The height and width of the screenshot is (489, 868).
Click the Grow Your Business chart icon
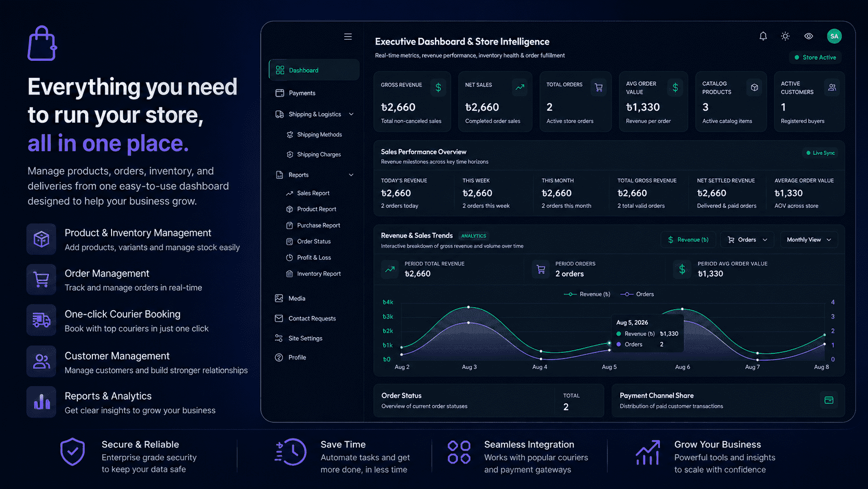[648, 453]
